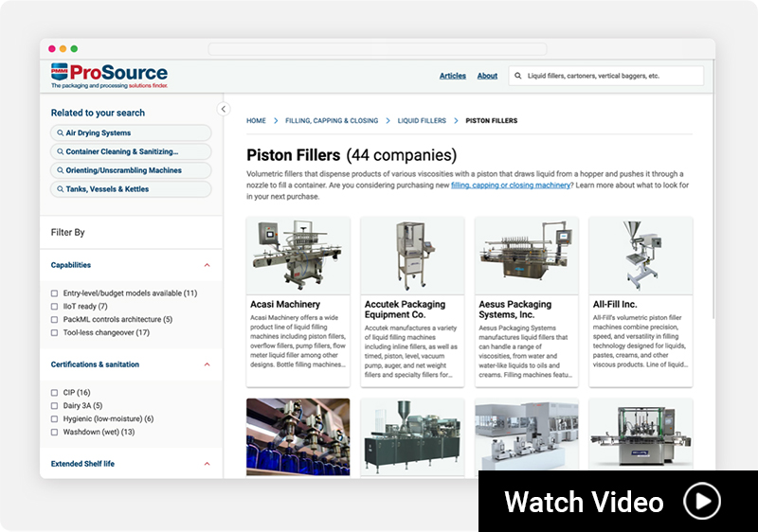Click Acasi Machinery company title
The height and width of the screenshot is (532, 758).
(x=285, y=305)
